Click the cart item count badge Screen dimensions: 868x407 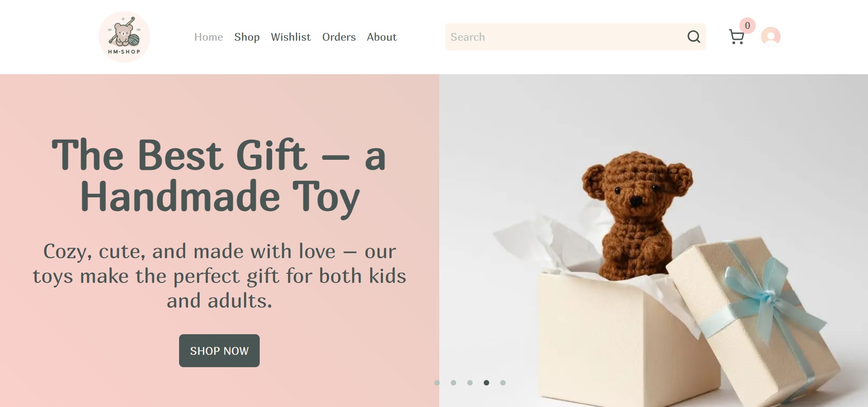tap(748, 26)
